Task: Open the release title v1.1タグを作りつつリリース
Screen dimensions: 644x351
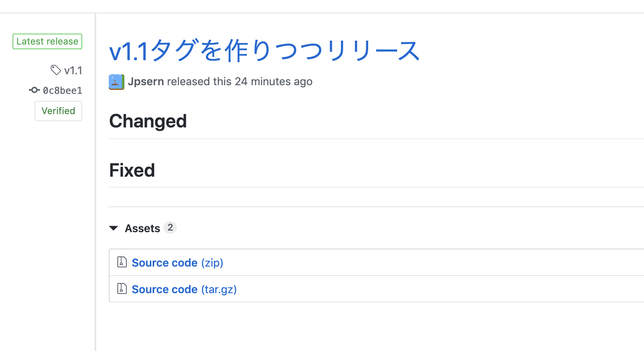Action: point(264,50)
